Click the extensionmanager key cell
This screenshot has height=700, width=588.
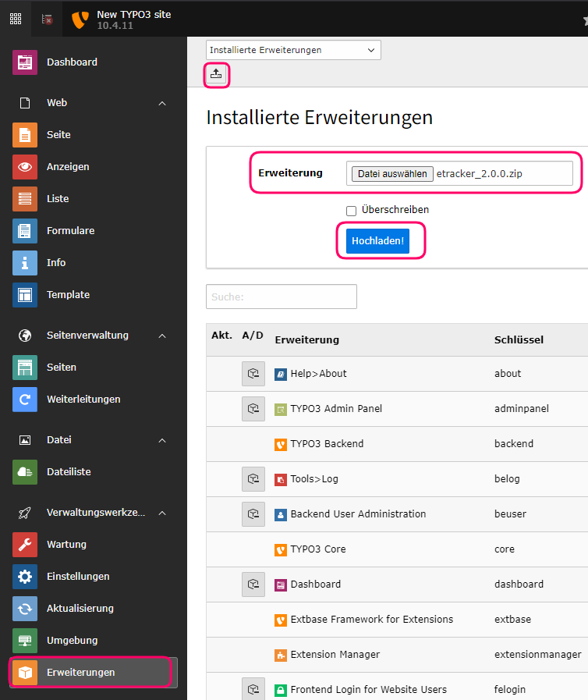point(537,655)
